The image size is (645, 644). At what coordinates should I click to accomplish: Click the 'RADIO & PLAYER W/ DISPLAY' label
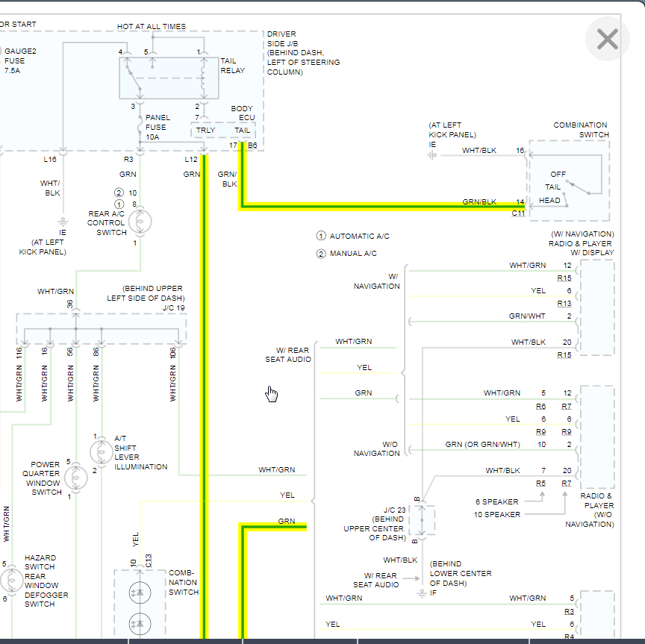pos(581,248)
